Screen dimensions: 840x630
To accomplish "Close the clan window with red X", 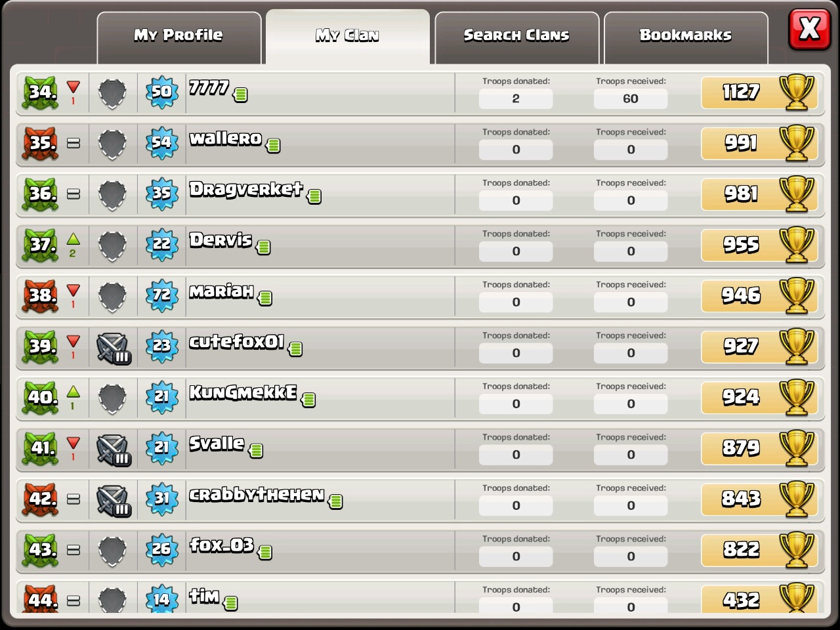I will coord(809,29).
